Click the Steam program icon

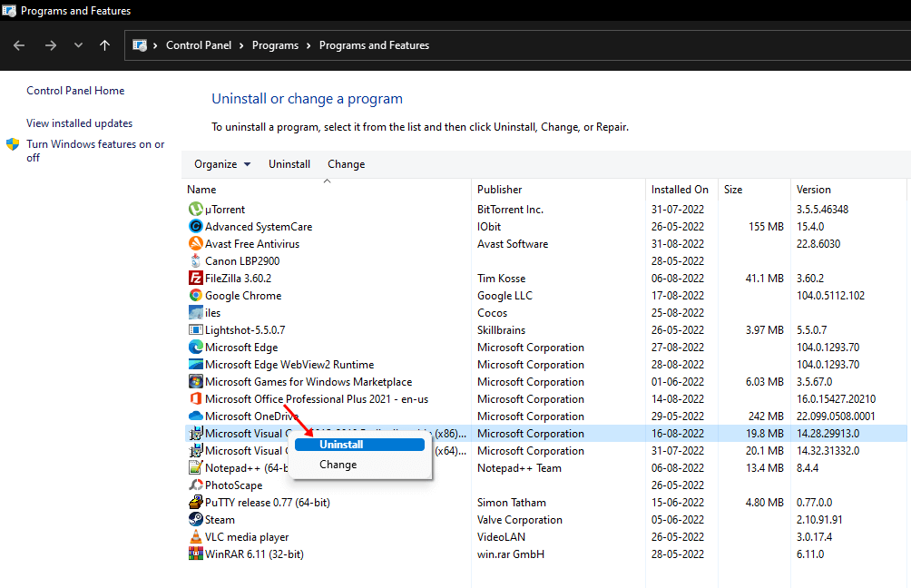coord(195,520)
